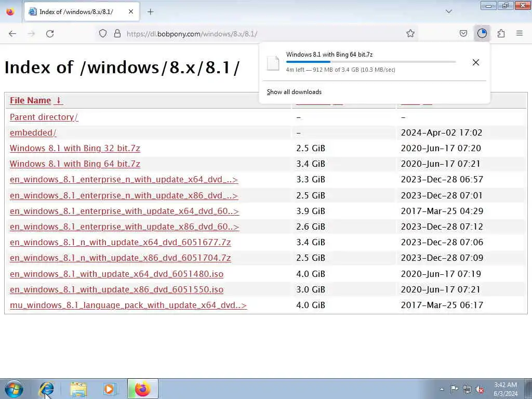The height and width of the screenshot is (399, 532).
Task: Click the site security padlock icon
Action: pyautogui.click(x=117, y=33)
